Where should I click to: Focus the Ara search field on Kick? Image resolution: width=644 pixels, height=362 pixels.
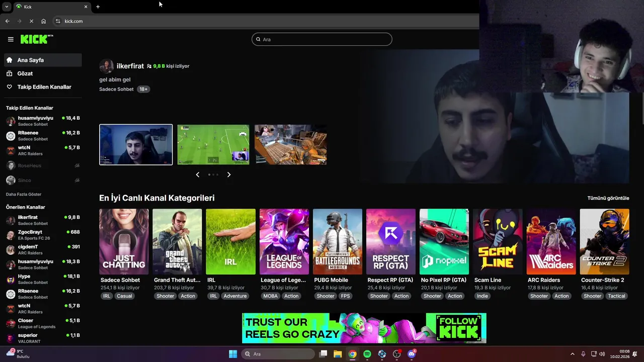[322, 39]
